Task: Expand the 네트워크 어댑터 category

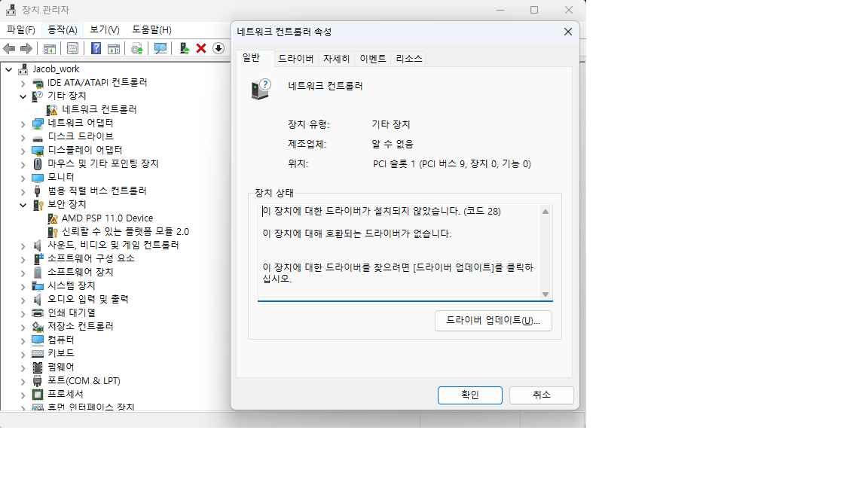Action: [x=23, y=124]
